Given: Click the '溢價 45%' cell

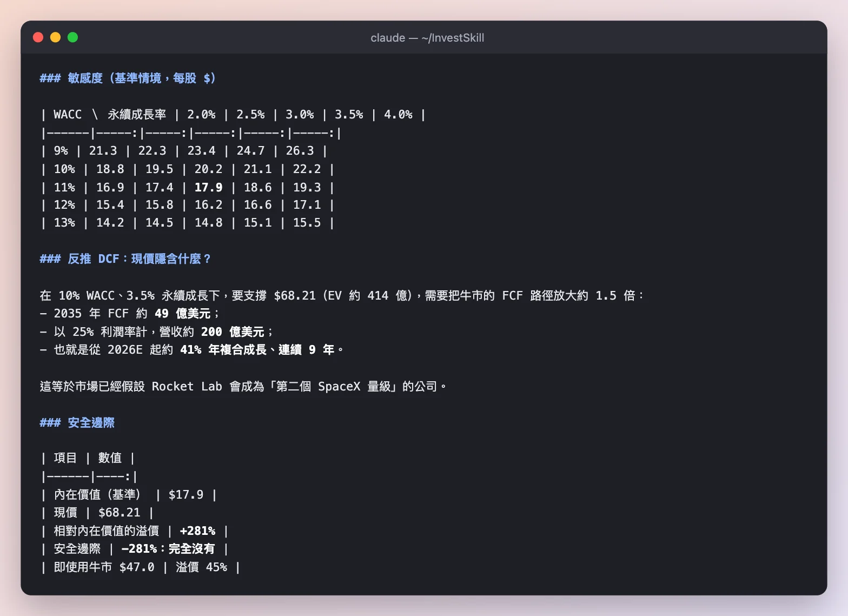Looking at the screenshot, I should point(201,567).
